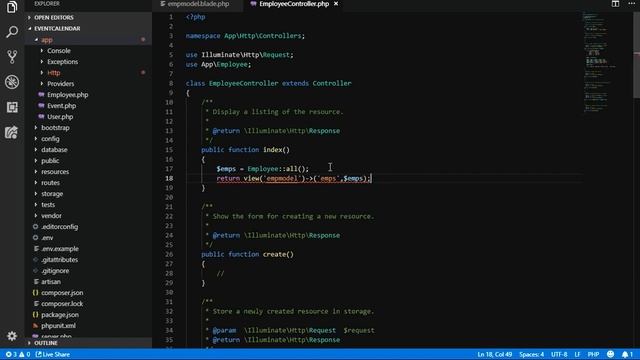This screenshot has height=360, width=640.
Task: Open User.php in the explorer
Action: tap(89, 117)
